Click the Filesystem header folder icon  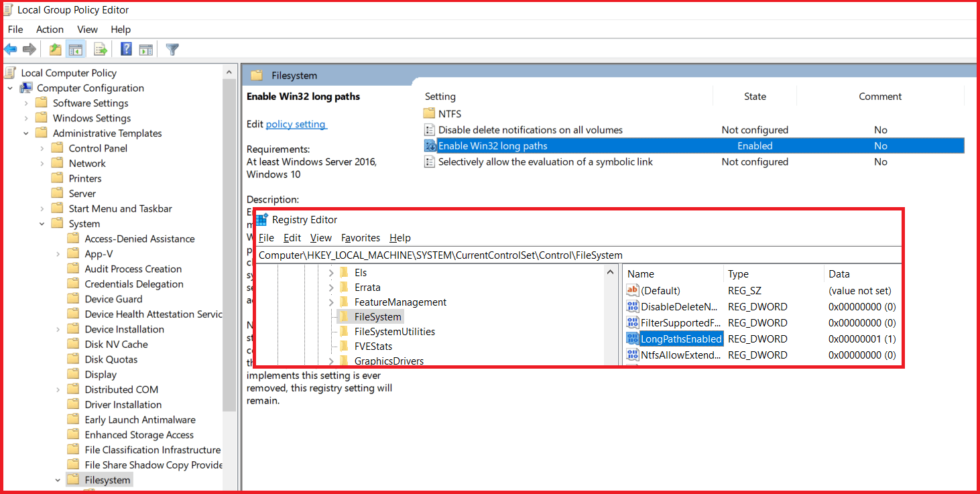256,75
